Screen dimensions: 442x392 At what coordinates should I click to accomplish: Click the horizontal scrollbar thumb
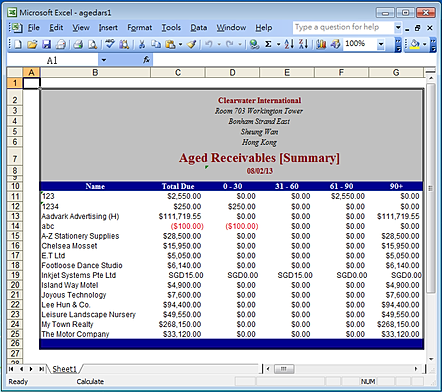tap(284, 369)
